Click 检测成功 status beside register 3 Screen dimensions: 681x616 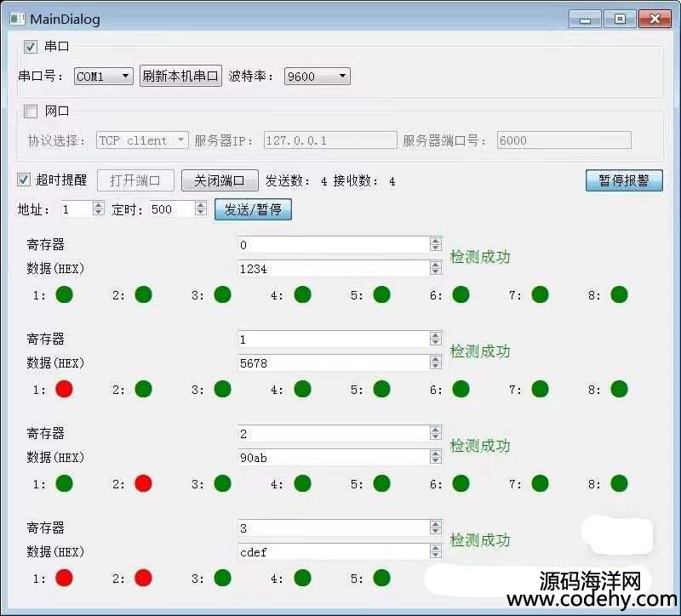tap(480, 540)
